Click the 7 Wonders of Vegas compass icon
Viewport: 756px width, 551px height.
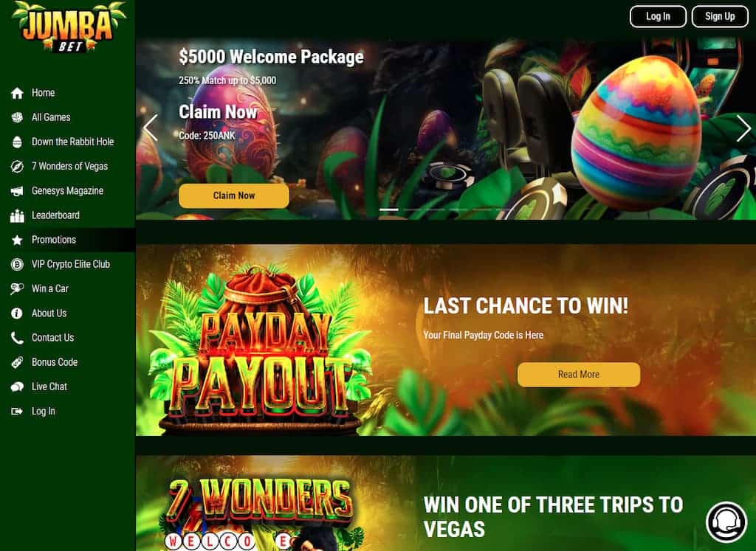(x=17, y=167)
